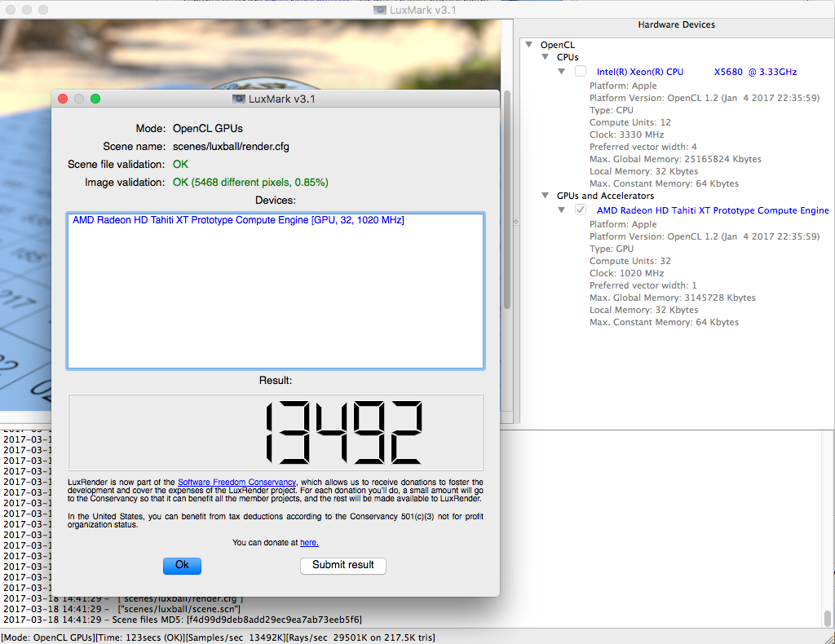Select Intel Xeon CPU X5680 tree item
835x644 pixels.
pyautogui.click(x=696, y=72)
